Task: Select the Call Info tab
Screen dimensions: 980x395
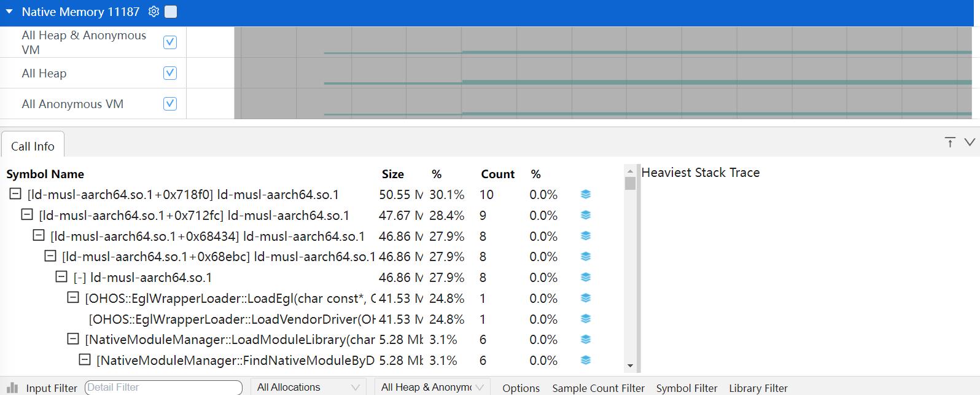Action: (33, 146)
